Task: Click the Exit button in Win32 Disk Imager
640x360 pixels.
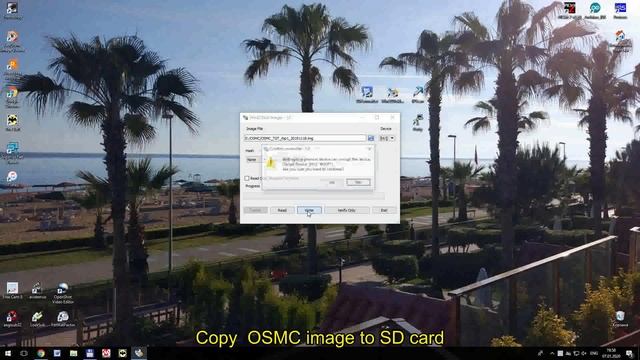Action: coord(384,210)
